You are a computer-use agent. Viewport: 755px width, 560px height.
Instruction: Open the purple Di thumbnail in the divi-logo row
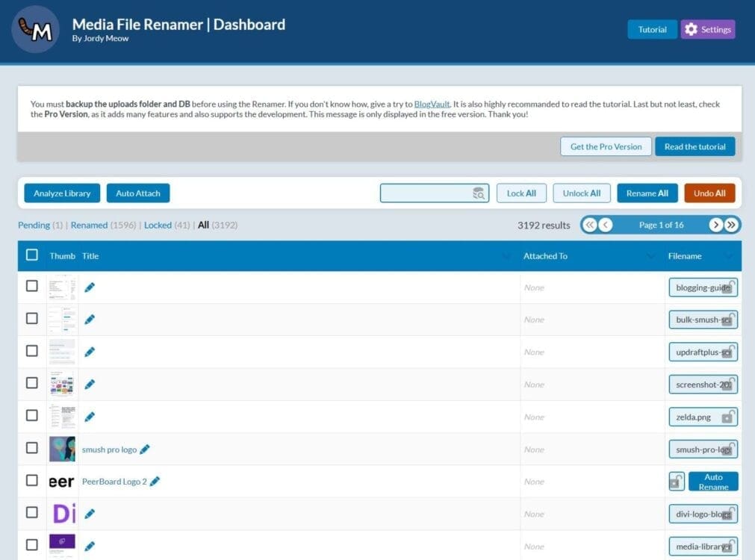tap(64, 513)
